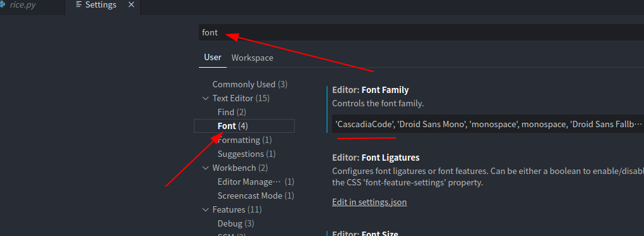
Task: Click 'Edit in settings.json' link
Action: point(369,202)
